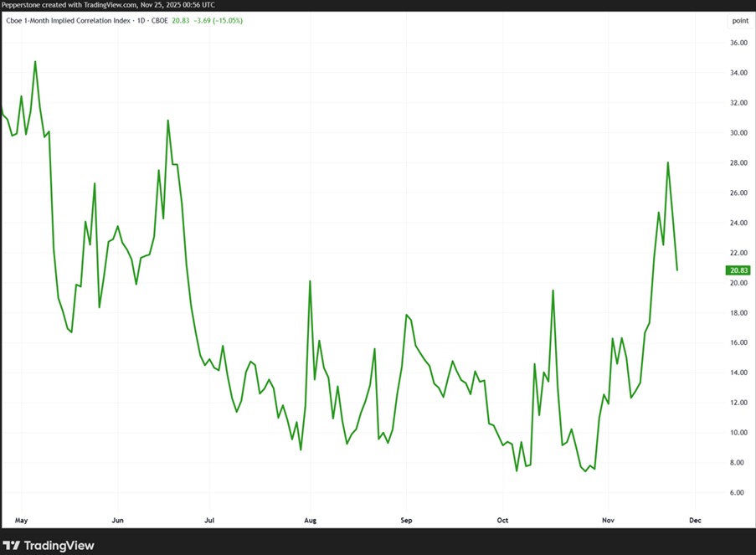The height and width of the screenshot is (555, 756).
Task: Click the peak of the chart near early May
Action: coord(34,61)
